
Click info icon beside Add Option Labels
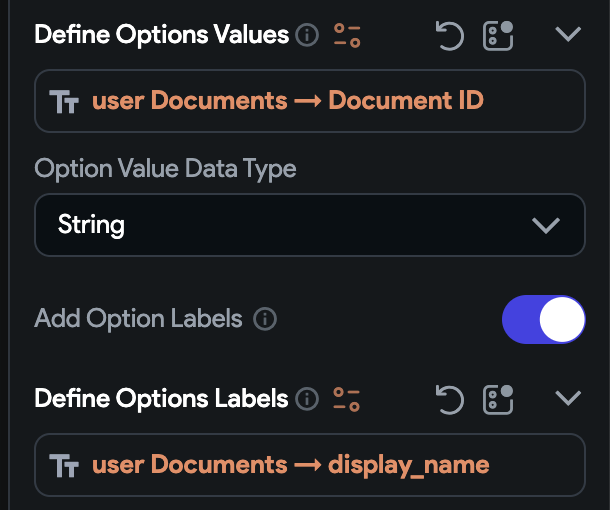tap(265, 319)
